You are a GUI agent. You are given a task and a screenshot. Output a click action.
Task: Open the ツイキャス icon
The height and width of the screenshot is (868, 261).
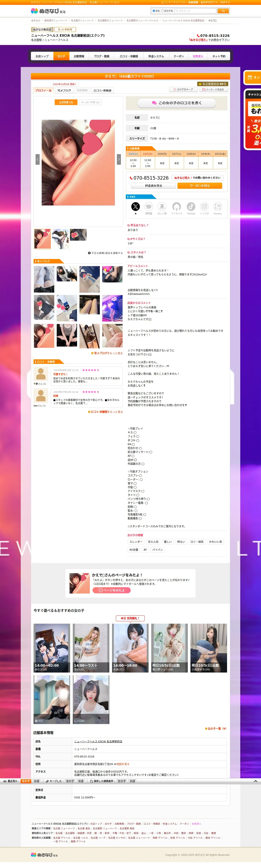177,206
